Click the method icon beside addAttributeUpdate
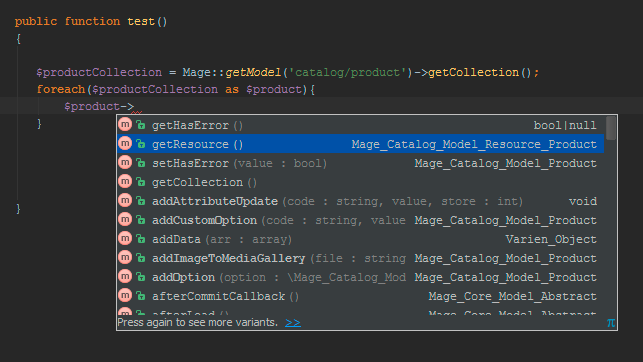Screen dimensions: 643x362 [x=125, y=201]
